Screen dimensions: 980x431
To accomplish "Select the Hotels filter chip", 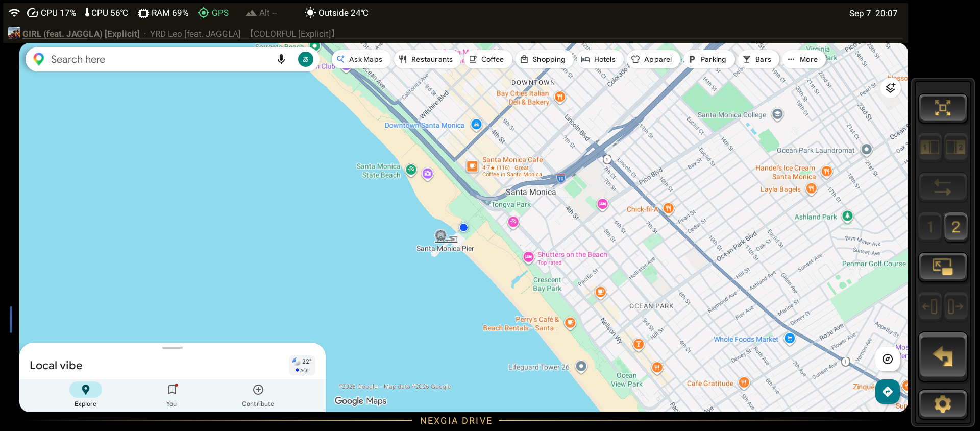I will coord(599,59).
